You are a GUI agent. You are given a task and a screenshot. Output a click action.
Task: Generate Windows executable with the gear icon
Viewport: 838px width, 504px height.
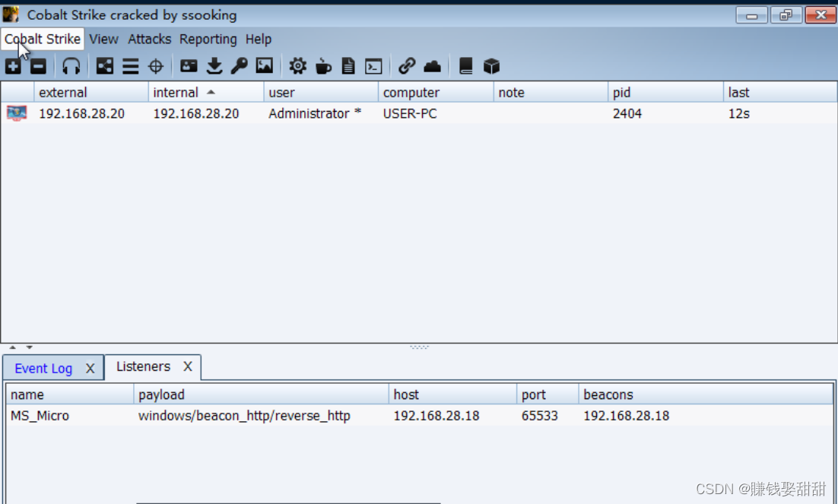pyautogui.click(x=297, y=66)
